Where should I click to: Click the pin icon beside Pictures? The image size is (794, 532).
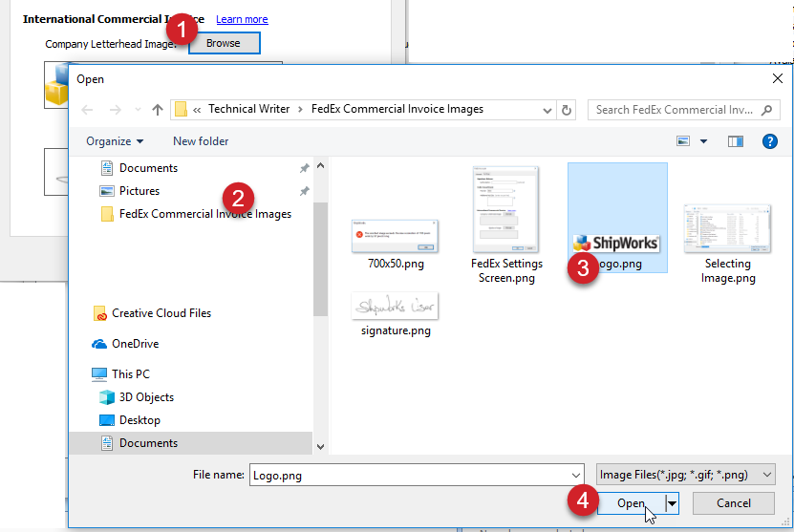304,191
